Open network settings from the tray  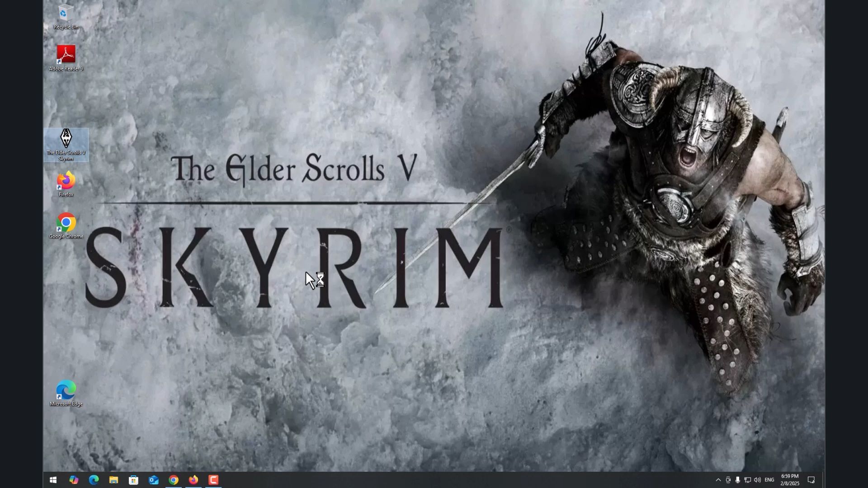click(x=748, y=480)
